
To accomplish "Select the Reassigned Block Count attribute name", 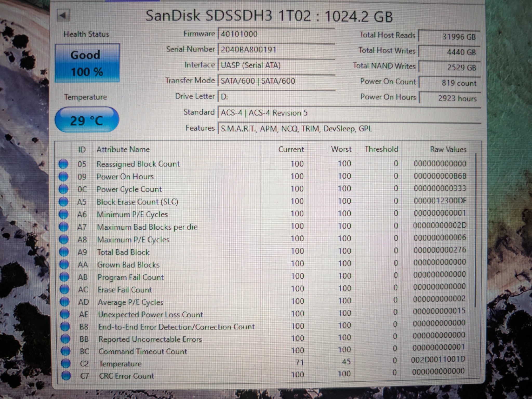I will 138,164.
